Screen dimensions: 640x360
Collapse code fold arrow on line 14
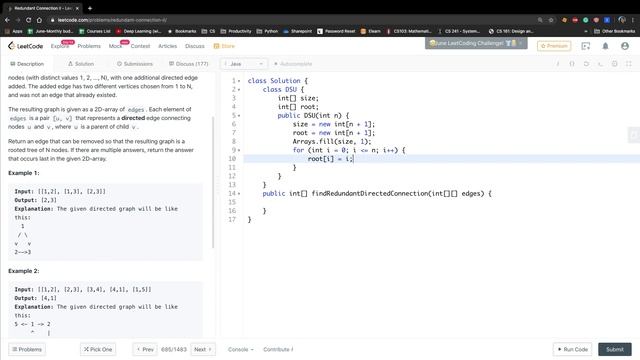click(239, 193)
